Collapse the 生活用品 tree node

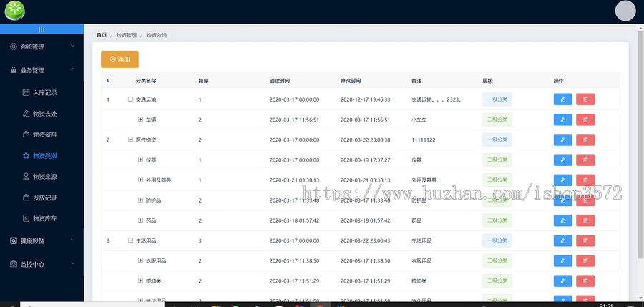(131, 240)
